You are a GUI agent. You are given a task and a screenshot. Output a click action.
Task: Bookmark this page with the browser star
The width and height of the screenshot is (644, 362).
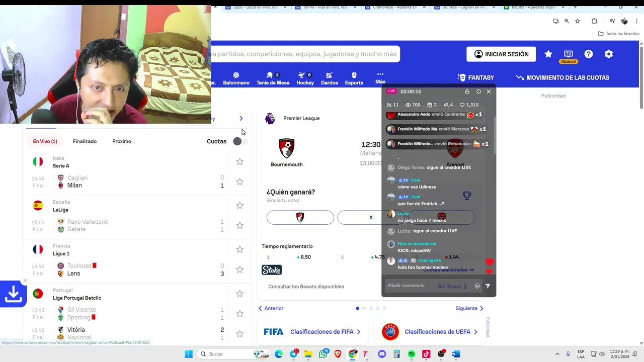click(x=578, y=21)
